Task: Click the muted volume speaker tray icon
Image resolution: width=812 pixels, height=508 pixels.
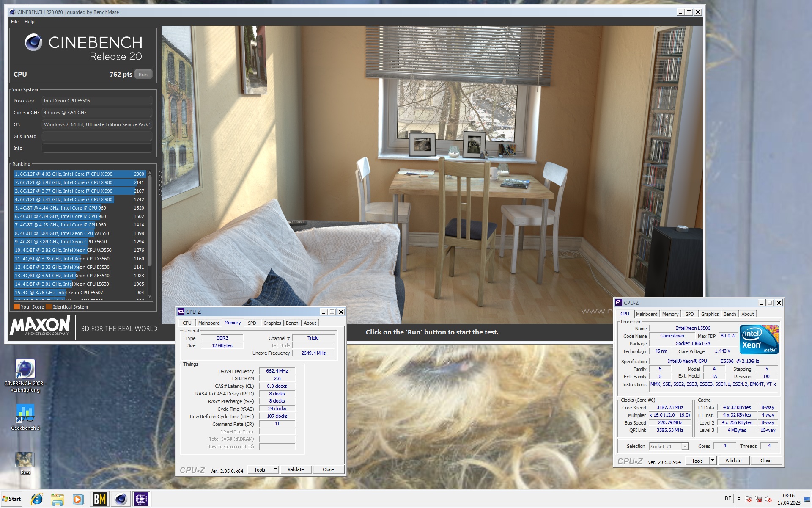Action: (x=768, y=499)
